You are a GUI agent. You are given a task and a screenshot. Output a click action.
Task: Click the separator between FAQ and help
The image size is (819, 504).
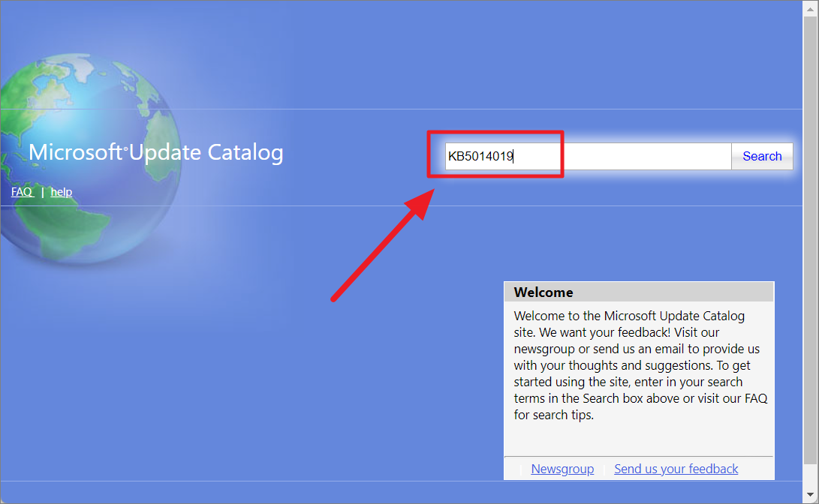(x=42, y=192)
